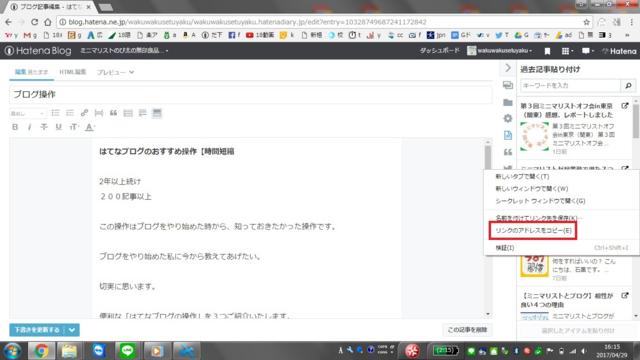
Task: Switch to the HTML編集 tab
Action: (73, 72)
